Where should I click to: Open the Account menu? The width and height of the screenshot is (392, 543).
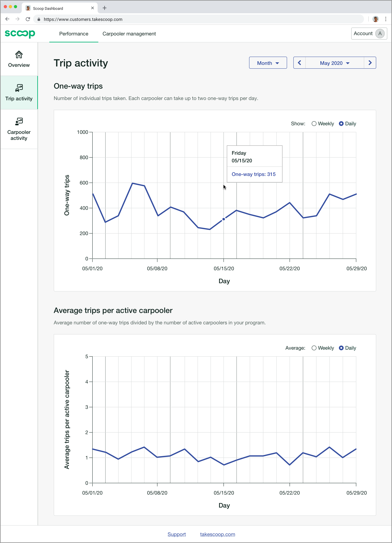click(x=369, y=34)
